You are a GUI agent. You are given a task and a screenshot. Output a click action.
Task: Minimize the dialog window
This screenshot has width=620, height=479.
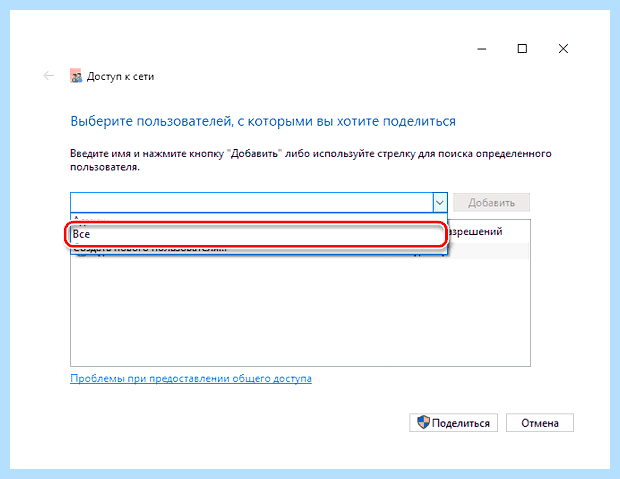pos(482,49)
